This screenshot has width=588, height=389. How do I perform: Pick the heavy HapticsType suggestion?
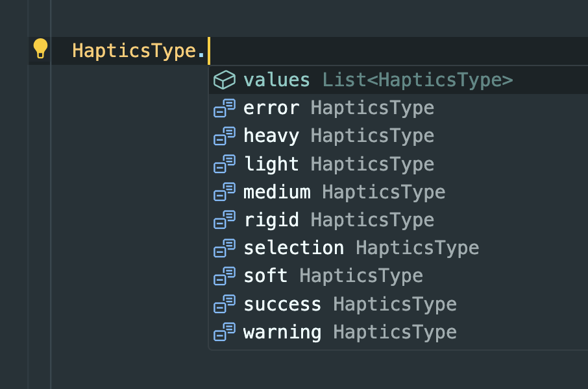click(x=398, y=136)
